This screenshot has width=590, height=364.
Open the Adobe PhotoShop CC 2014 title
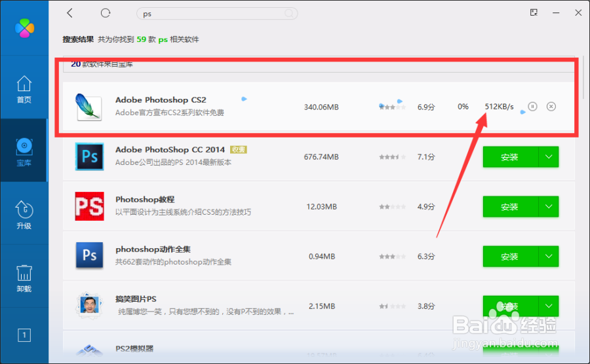point(170,149)
